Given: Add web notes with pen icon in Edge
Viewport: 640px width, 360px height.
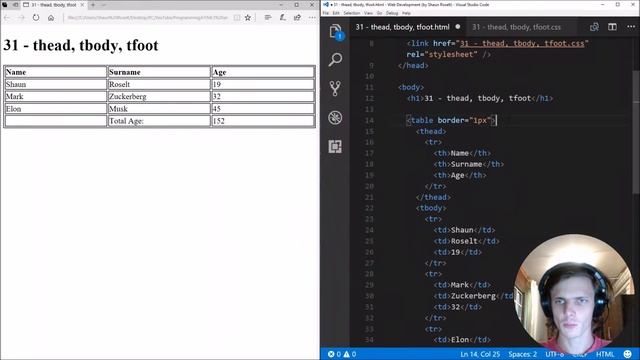Looking at the screenshot, I should point(282,18).
